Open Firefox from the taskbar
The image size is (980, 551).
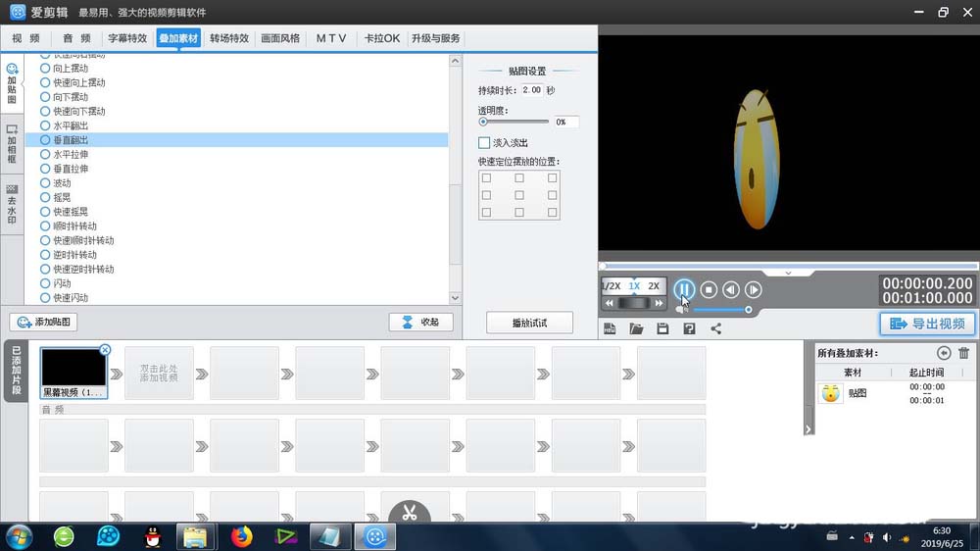point(242,536)
